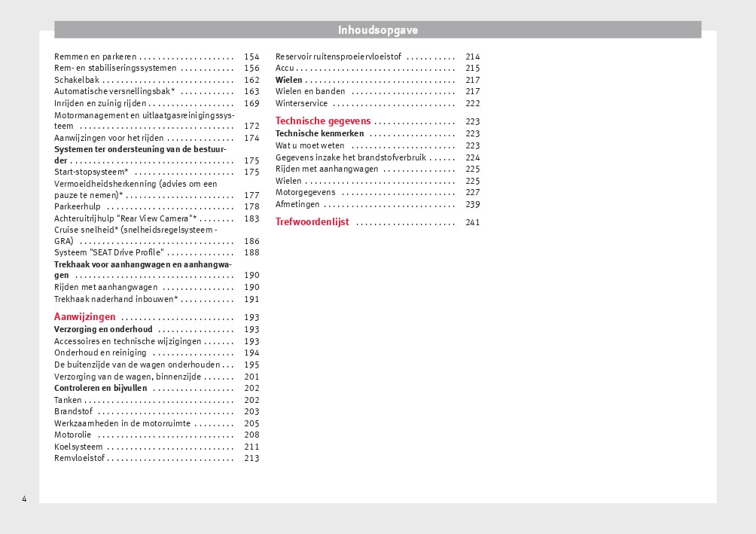Go to the Motorolie entry
This screenshot has height=534, width=756.
click(73, 435)
